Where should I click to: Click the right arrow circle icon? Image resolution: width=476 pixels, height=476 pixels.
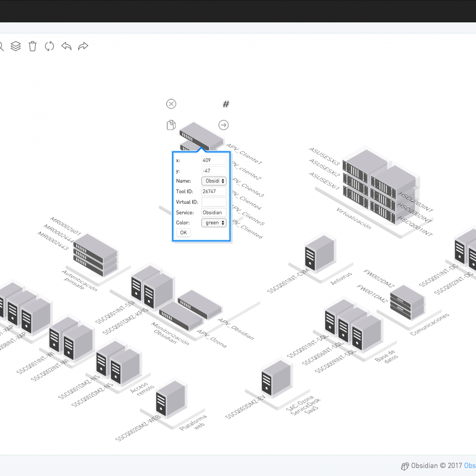(x=224, y=125)
